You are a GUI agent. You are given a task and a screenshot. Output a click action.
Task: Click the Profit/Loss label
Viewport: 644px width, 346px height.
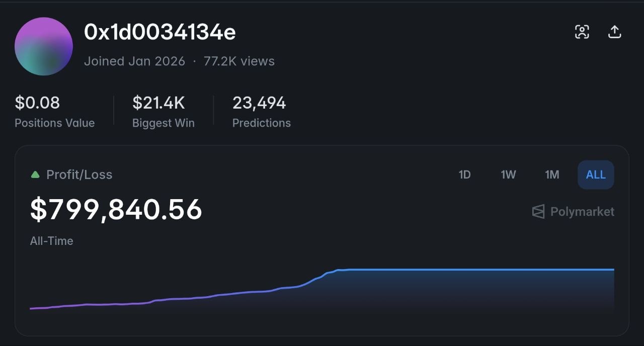[79, 175]
